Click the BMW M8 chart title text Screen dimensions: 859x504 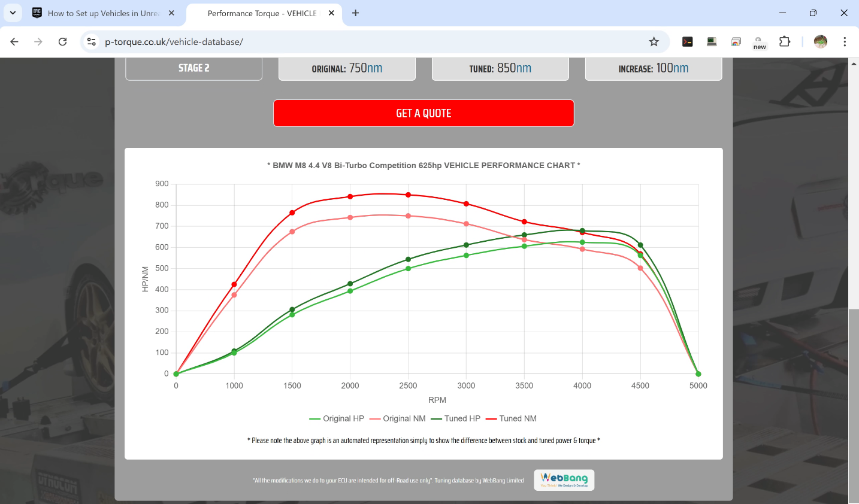(x=424, y=165)
